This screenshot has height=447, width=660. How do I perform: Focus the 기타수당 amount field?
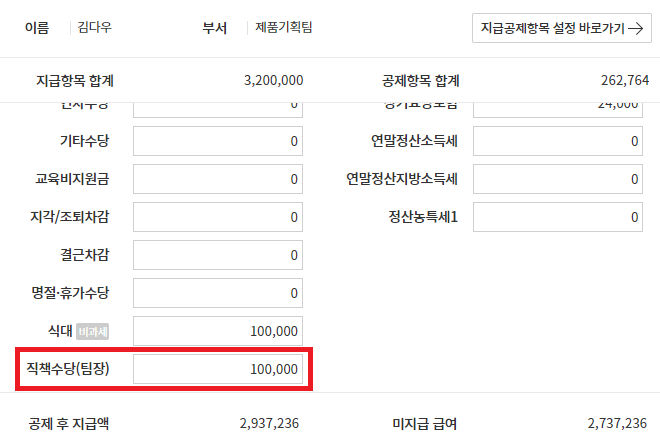tap(218, 142)
